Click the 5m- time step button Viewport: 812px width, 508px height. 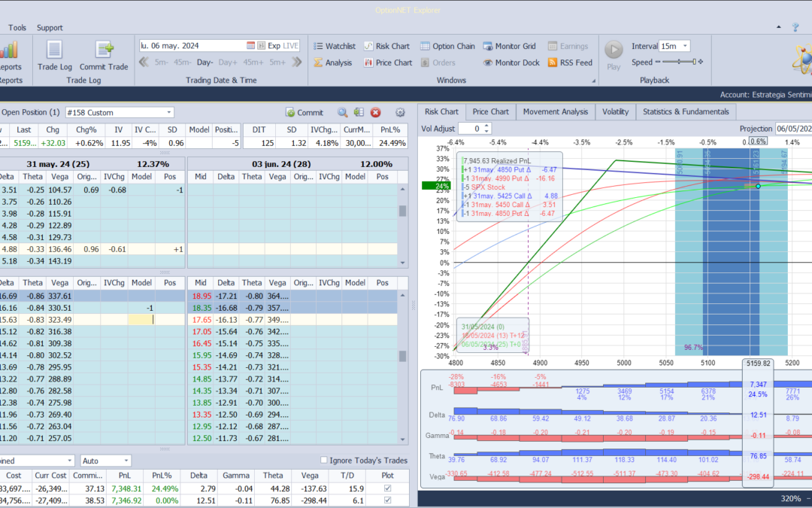click(161, 62)
